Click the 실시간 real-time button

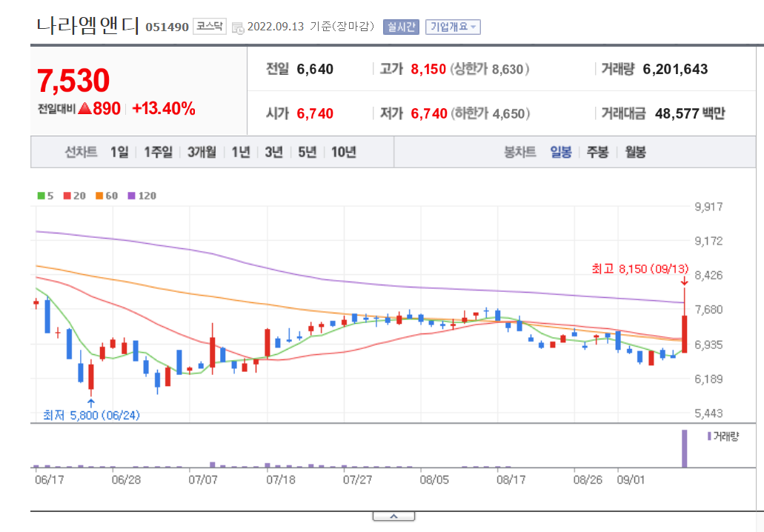point(401,27)
